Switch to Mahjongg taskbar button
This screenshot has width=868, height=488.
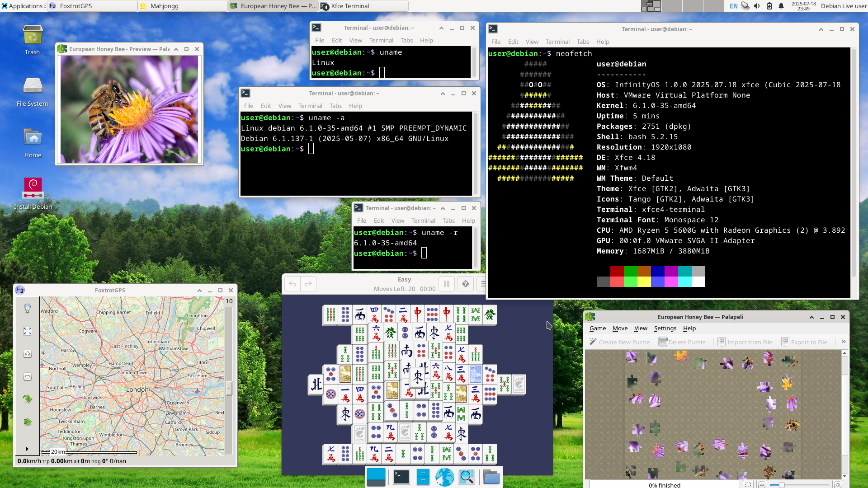pyautogui.click(x=183, y=6)
